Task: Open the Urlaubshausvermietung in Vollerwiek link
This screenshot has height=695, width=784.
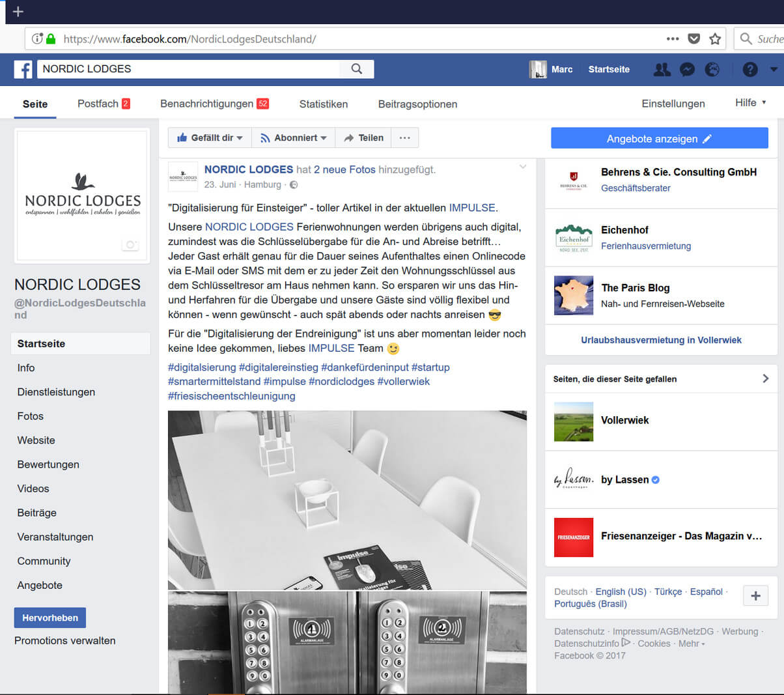Action: (x=661, y=340)
